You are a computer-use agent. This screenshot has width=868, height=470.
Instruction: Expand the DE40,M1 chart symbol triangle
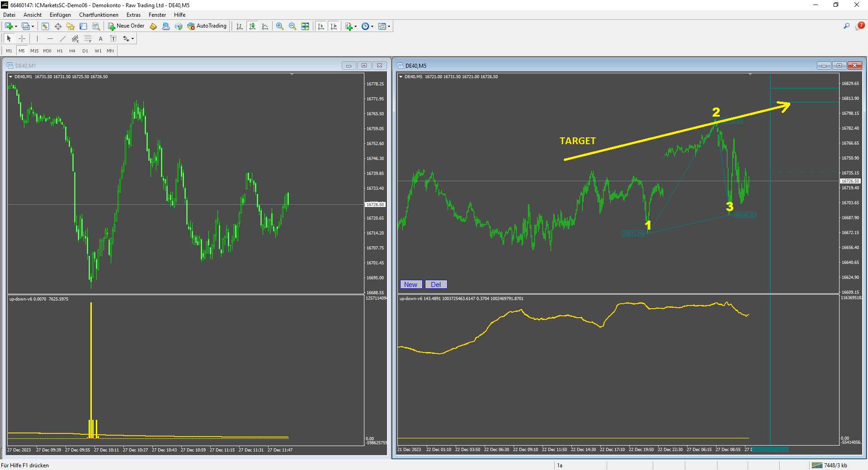(x=11, y=77)
